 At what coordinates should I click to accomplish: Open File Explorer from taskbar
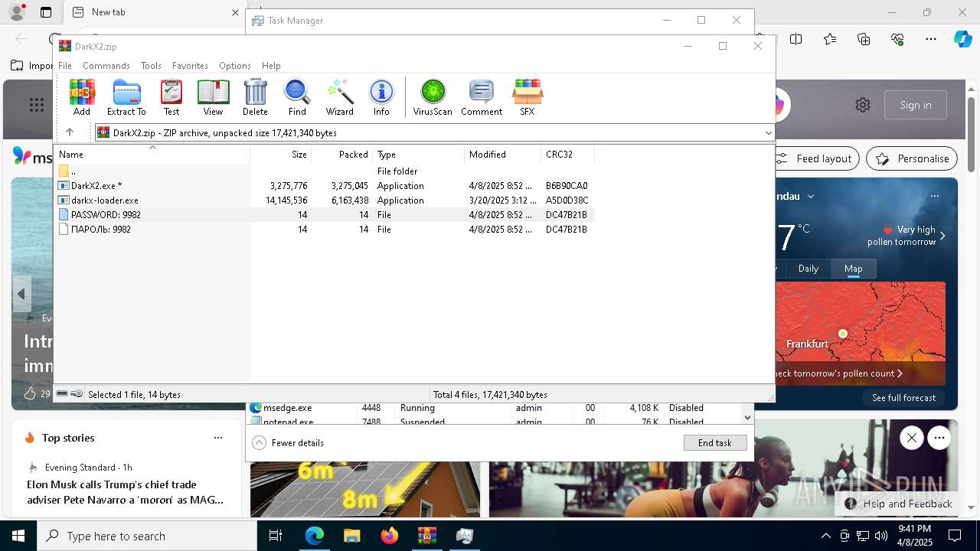click(x=352, y=536)
